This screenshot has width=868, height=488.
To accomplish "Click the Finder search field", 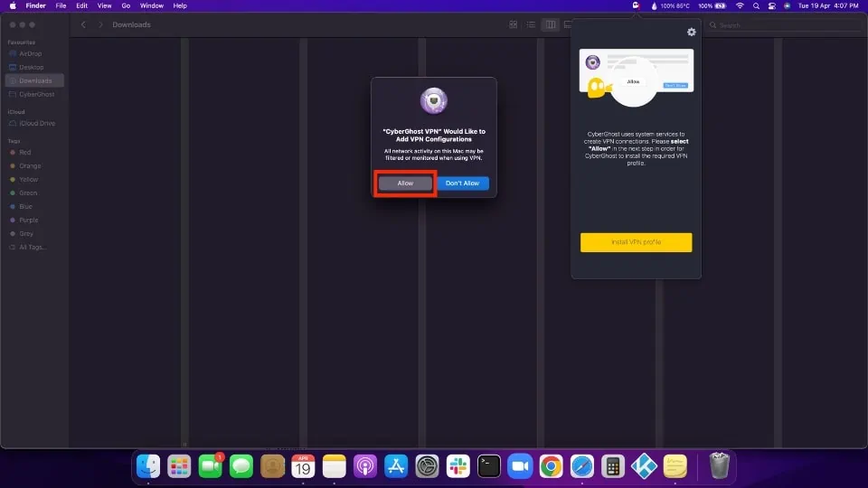I will 785,25.
